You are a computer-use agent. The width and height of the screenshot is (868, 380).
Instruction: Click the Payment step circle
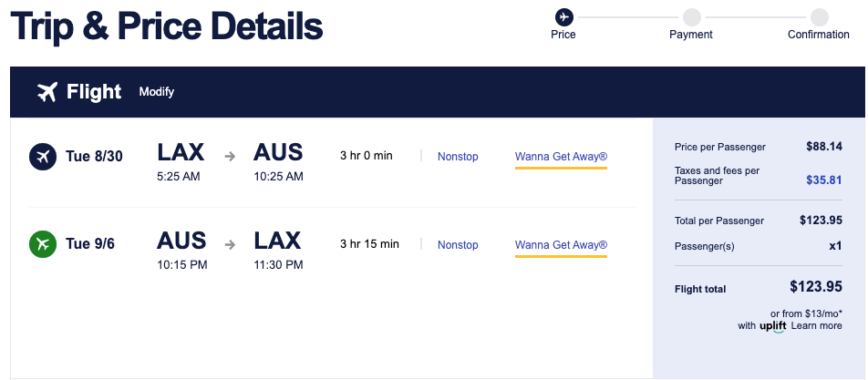pos(691,16)
